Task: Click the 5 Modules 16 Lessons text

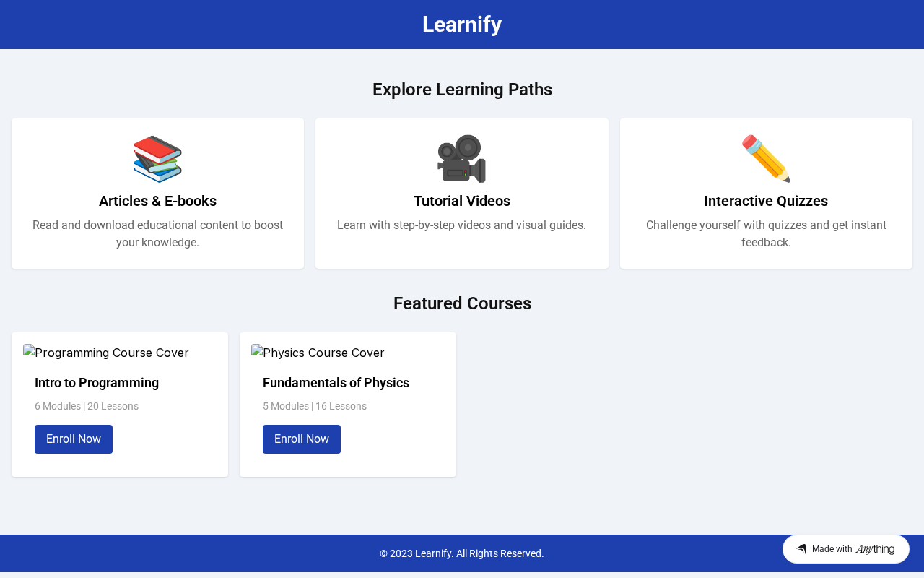Action: point(315,406)
